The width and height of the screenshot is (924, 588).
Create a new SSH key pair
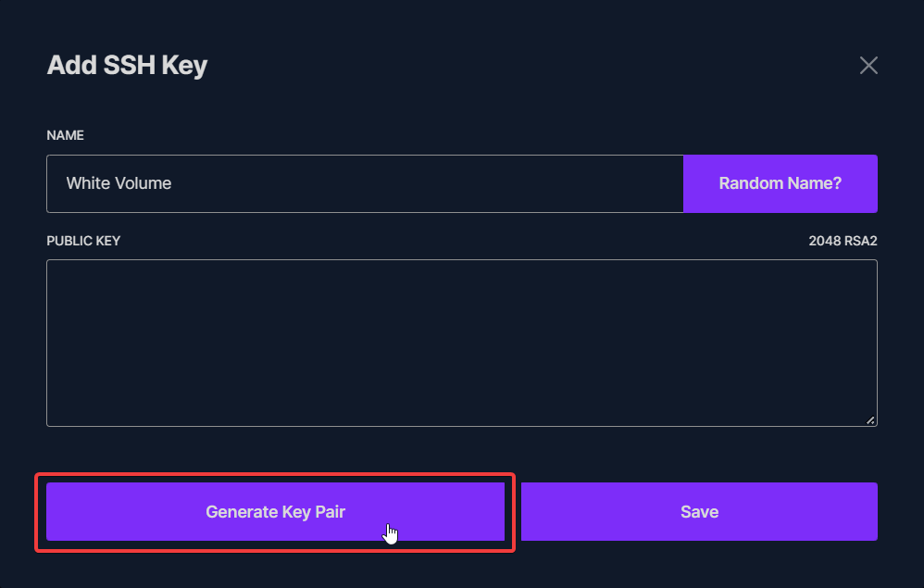275,511
